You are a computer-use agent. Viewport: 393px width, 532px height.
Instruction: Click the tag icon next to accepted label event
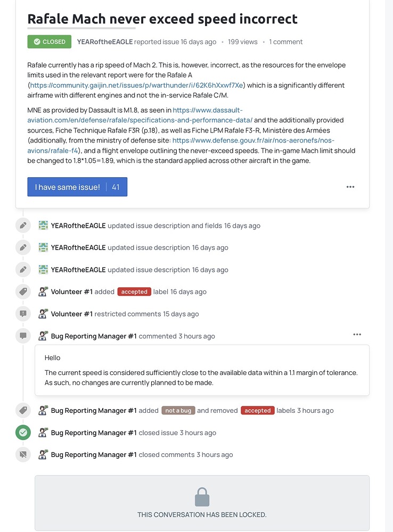[x=23, y=292]
